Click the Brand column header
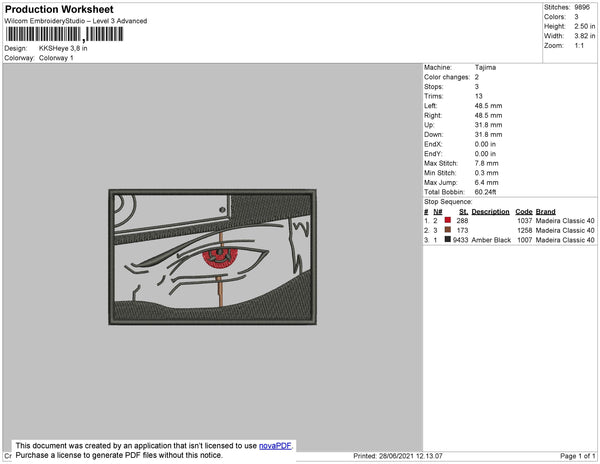The image size is (600, 464). [x=545, y=212]
